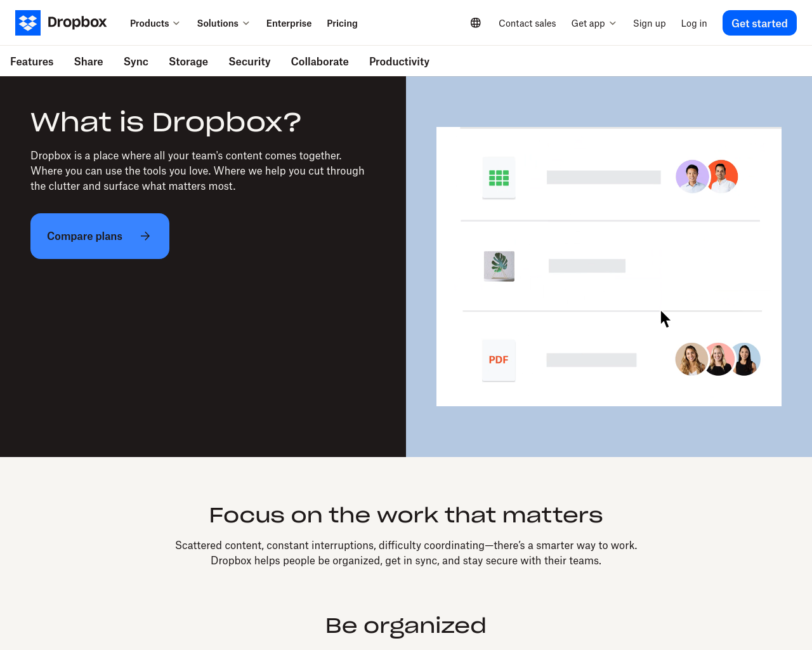812x650 pixels.
Task: Select the Sync tab
Action: (x=136, y=62)
